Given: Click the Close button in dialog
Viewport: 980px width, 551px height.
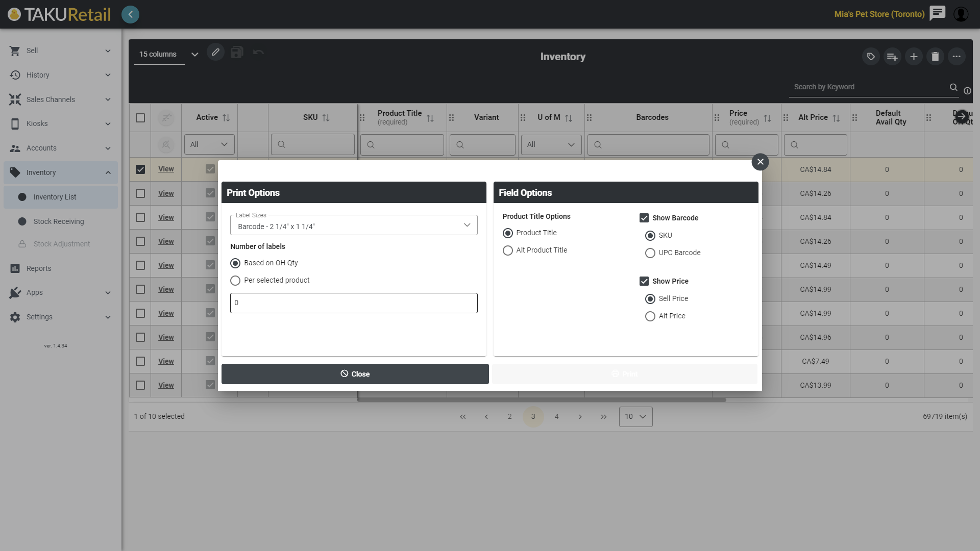Looking at the screenshot, I should coord(355,374).
